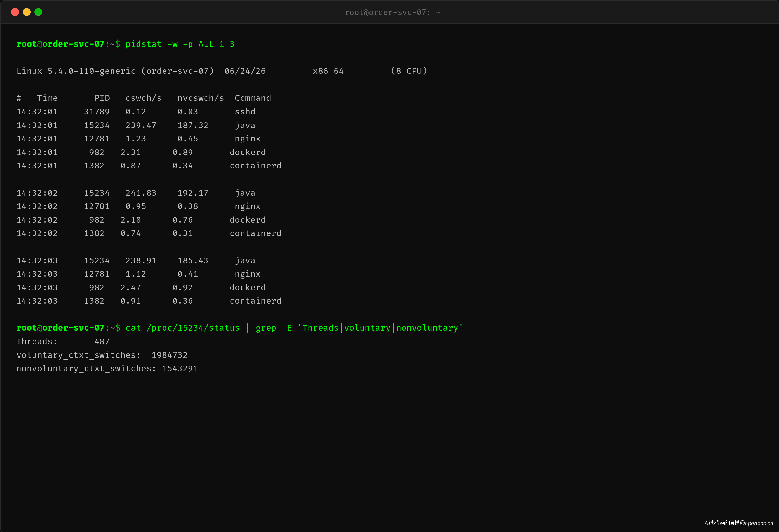This screenshot has height=532, width=779.
Task: Click the dockerd value 2.47
Action: click(131, 287)
